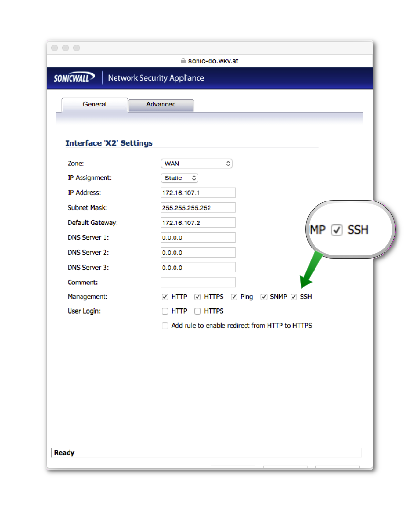The width and height of the screenshot is (420, 519).
Task: Click the Subnet Mask field
Action: click(x=198, y=208)
